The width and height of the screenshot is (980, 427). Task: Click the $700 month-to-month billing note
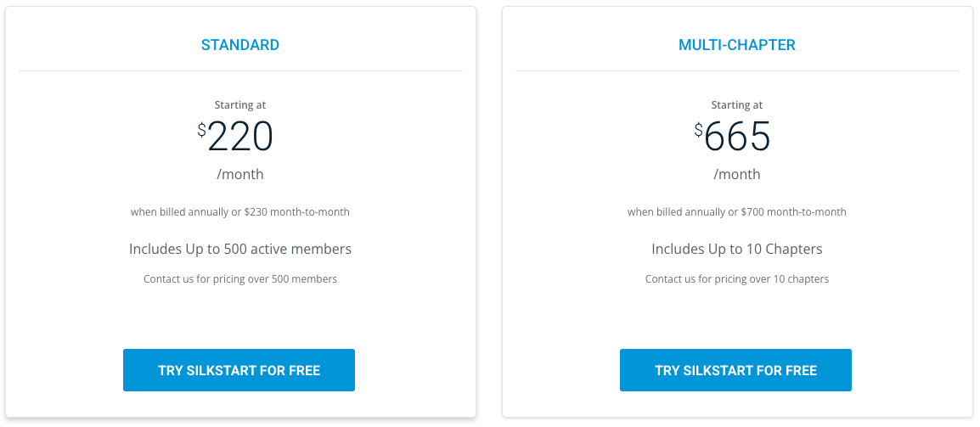(737, 211)
